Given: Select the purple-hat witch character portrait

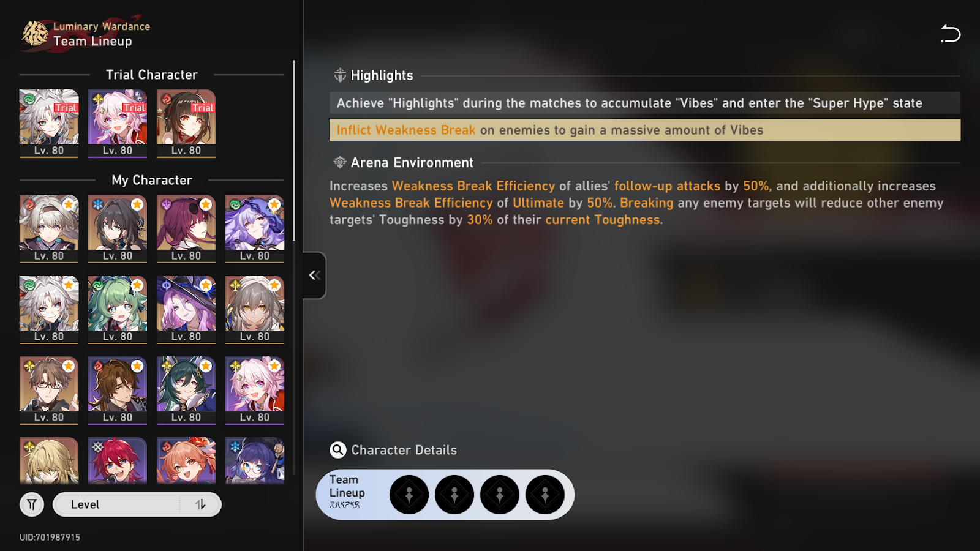Looking at the screenshot, I should (x=186, y=309).
